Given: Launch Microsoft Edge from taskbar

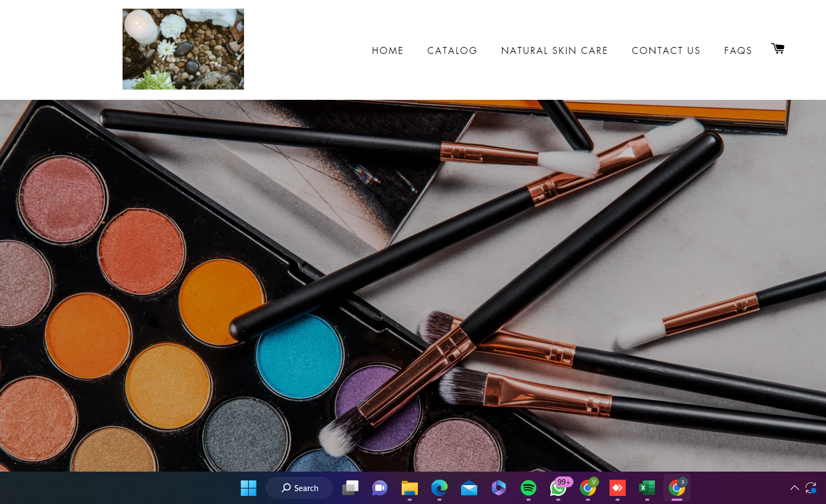Looking at the screenshot, I should 439,488.
